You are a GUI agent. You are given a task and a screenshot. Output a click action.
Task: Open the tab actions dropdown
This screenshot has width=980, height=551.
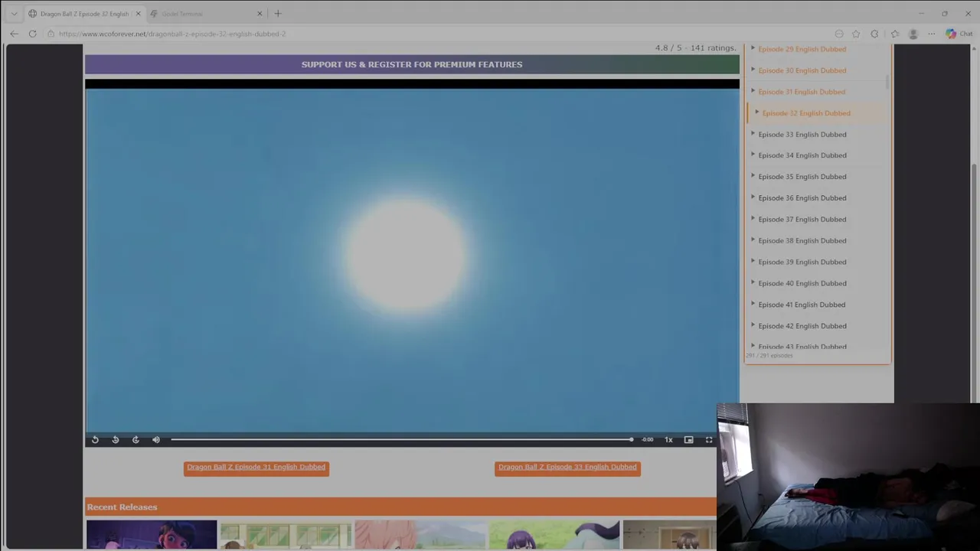pyautogui.click(x=14, y=14)
